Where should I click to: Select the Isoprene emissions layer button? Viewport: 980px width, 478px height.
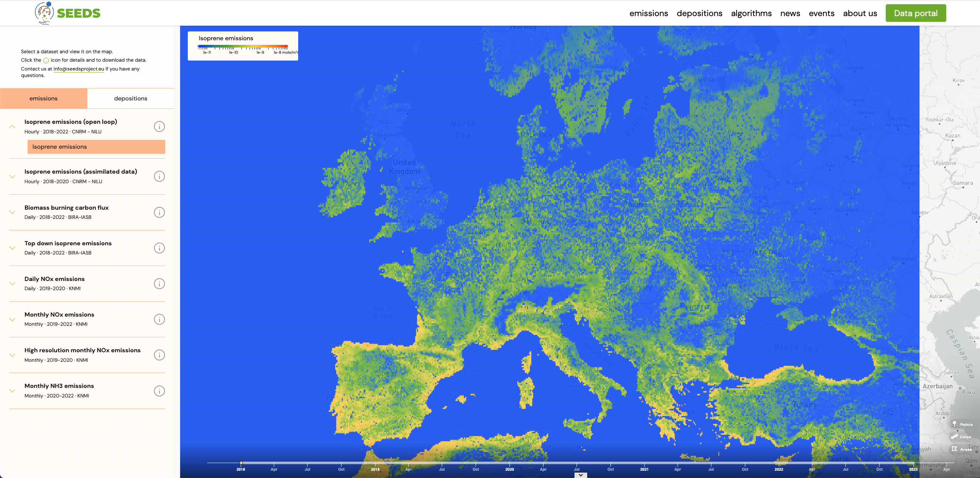point(96,147)
